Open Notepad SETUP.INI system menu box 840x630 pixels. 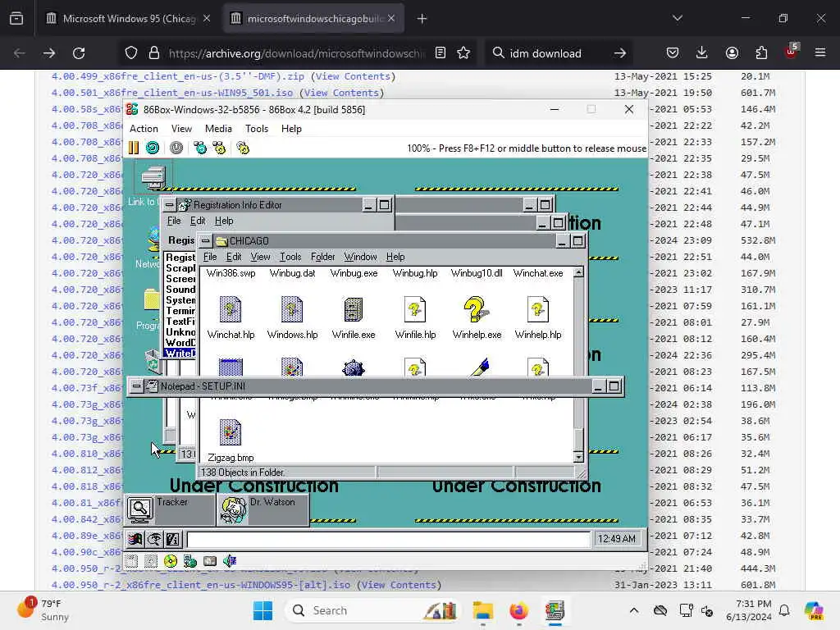click(137, 386)
